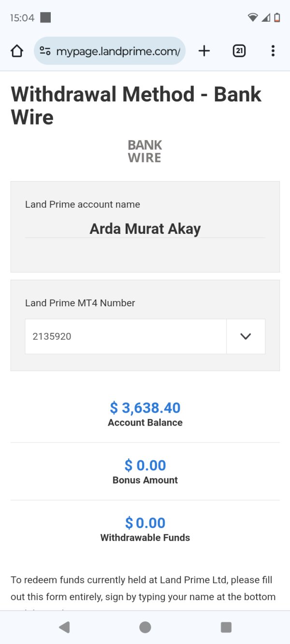
Task: Open a new tab with plus icon
Action: 204,51
